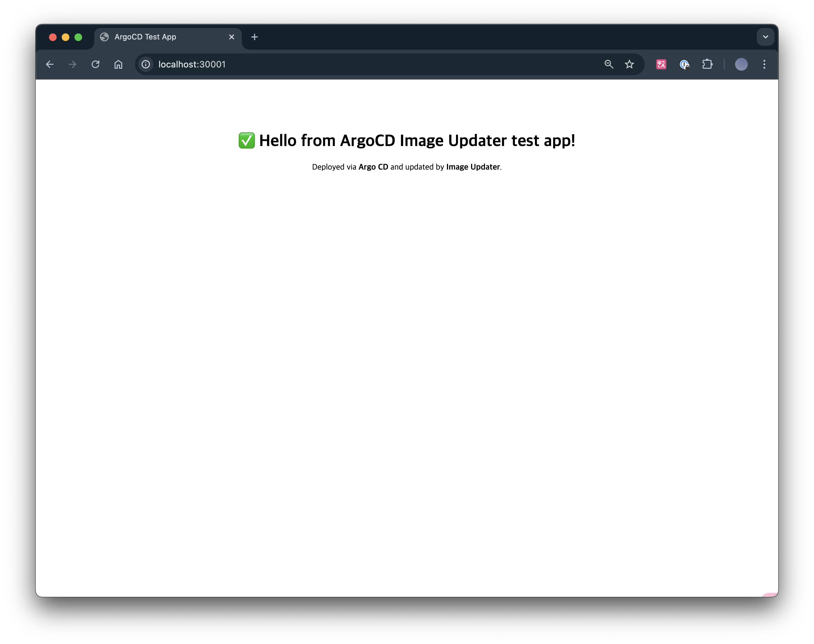
Task: Click the green fullscreen window button
Action: pyautogui.click(x=78, y=37)
